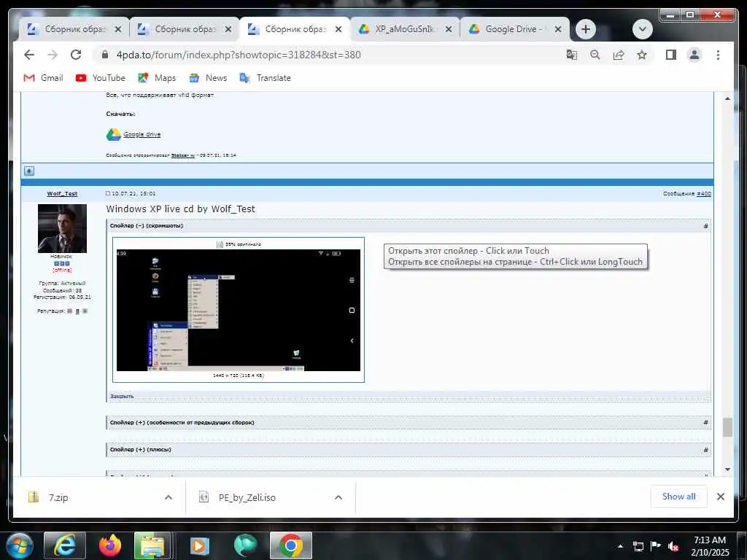747x560 pixels.
Task: Open the Windows XP screenshot thumbnail
Action: [239, 310]
